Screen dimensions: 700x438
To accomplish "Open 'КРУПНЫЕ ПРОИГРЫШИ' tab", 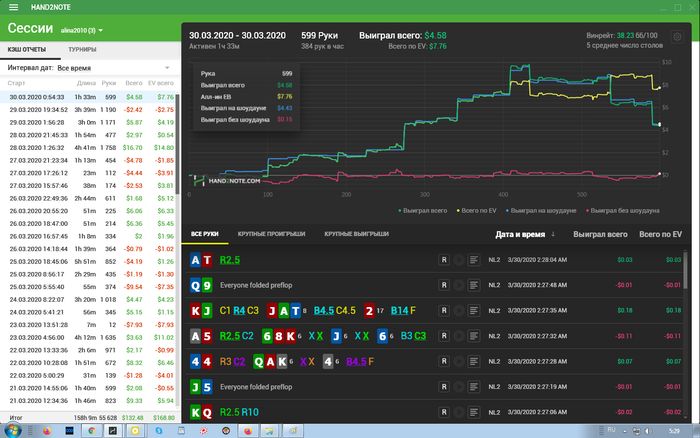I will pos(271,234).
